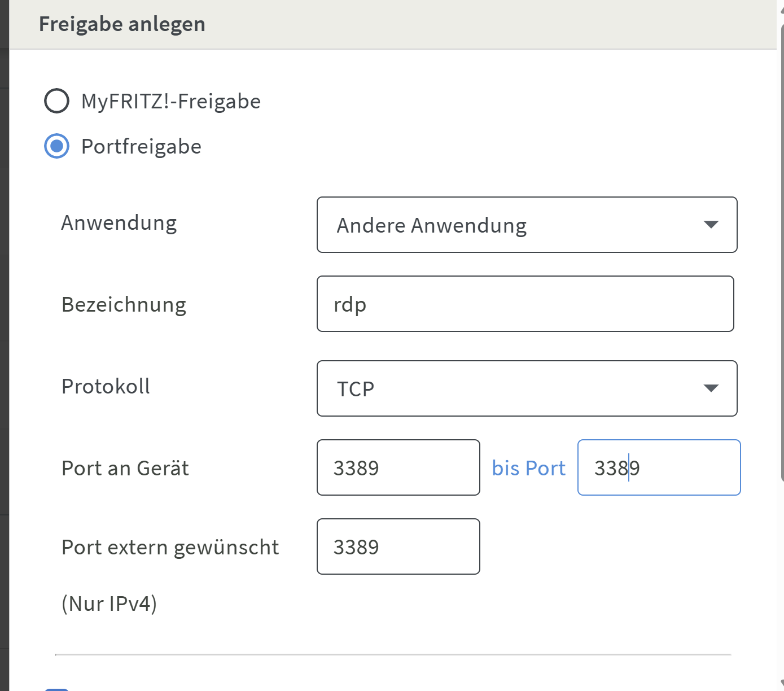This screenshot has height=691, width=784.
Task: Click the blue 'bis Port' label
Action: [x=528, y=468]
